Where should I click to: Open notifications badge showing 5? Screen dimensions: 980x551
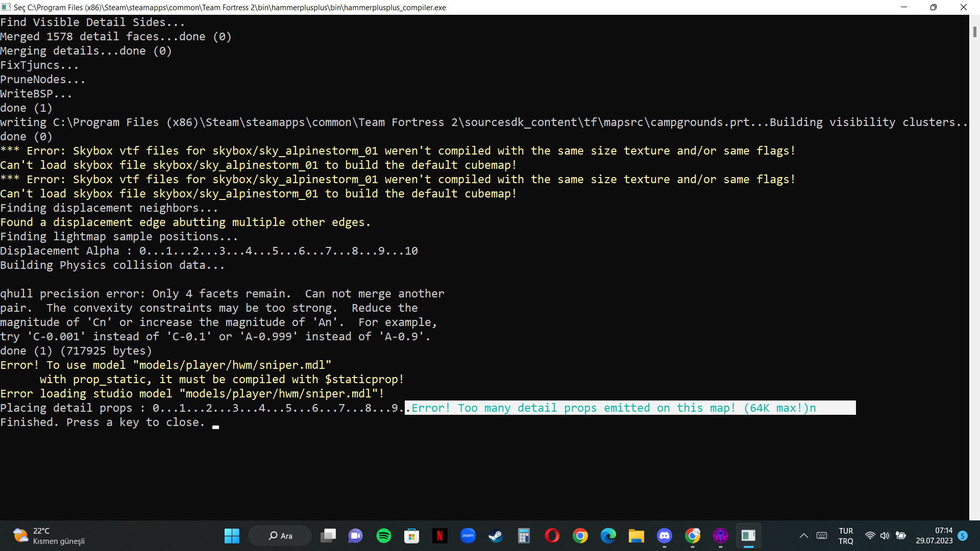click(963, 536)
